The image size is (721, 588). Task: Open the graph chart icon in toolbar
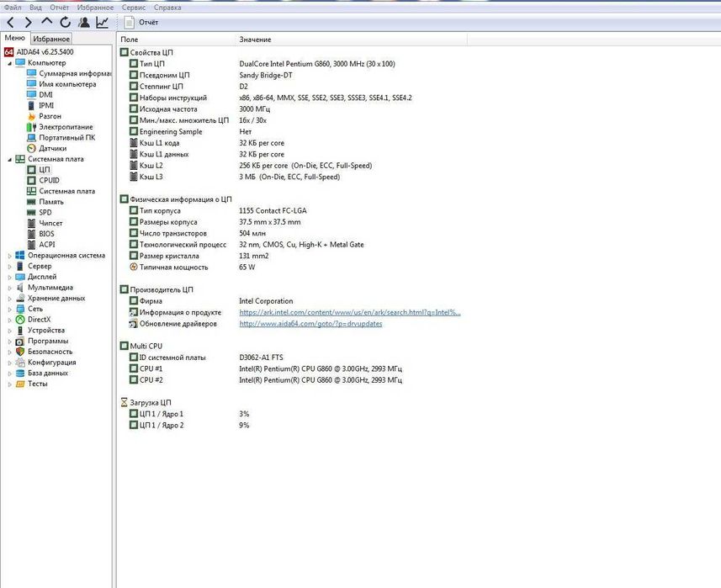click(102, 22)
